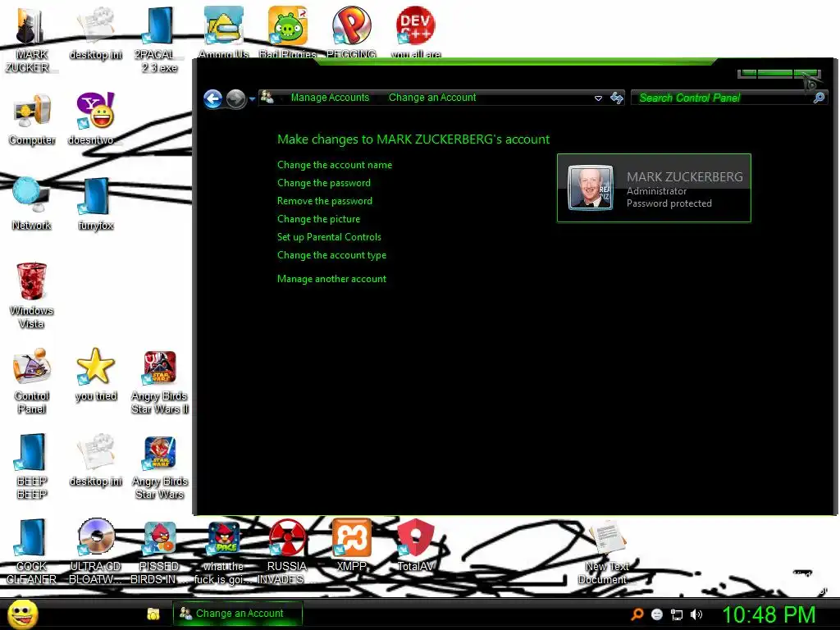The width and height of the screenshot is (840, 630).
Task: Click the quick launch folder icon in taskbar
Action: (x=153, y=614)
